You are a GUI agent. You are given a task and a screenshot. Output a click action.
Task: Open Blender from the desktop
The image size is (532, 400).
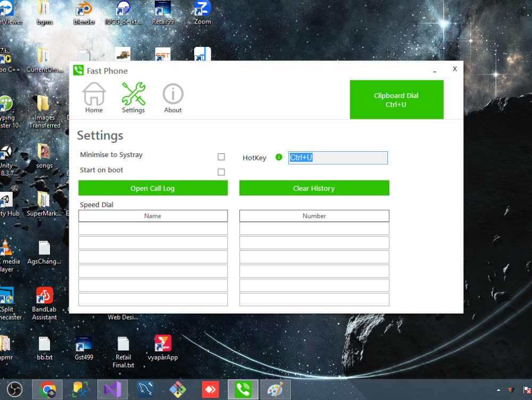[84, 12]
